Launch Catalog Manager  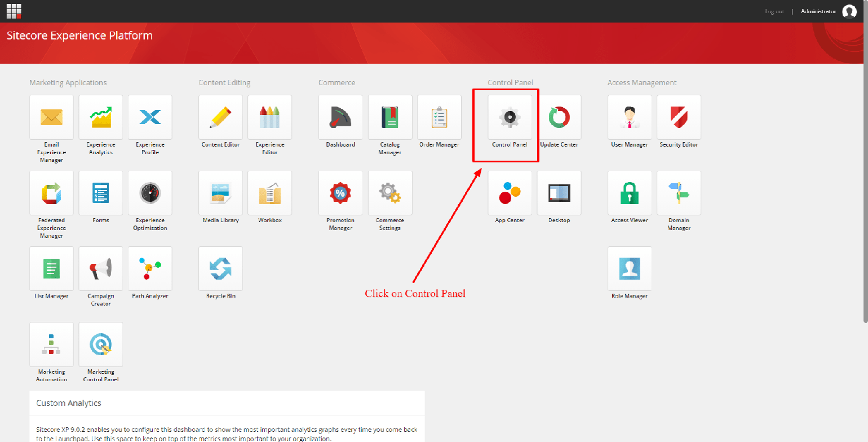pyautogui.click(x=390, y=117)
